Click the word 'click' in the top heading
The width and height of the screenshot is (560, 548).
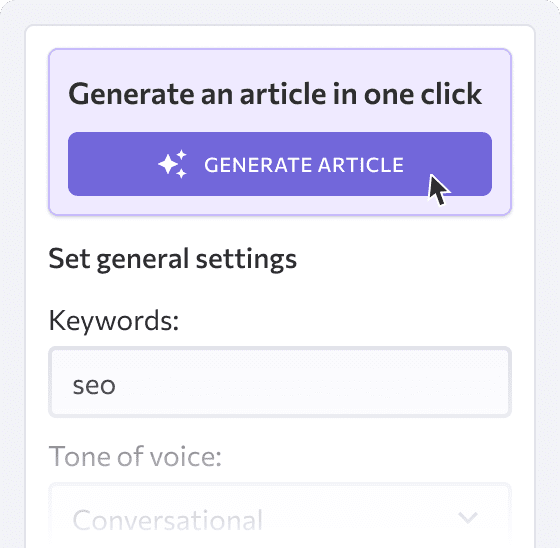(x=451, y=94)
